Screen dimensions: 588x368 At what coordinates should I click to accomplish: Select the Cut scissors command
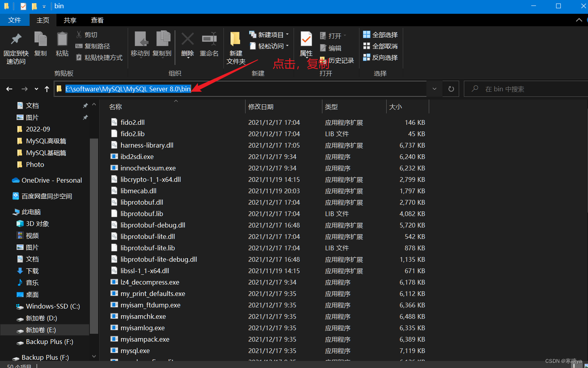point(87,35)
